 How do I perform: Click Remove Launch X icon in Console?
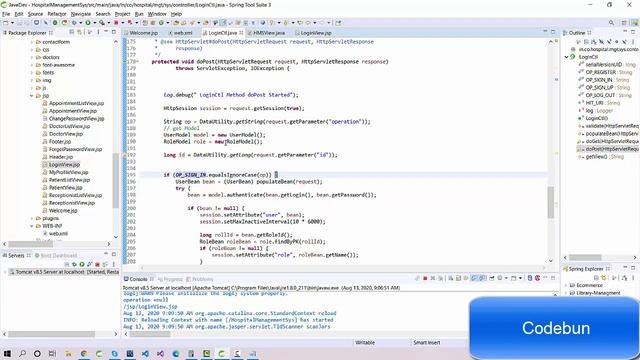tap(433, 278)
